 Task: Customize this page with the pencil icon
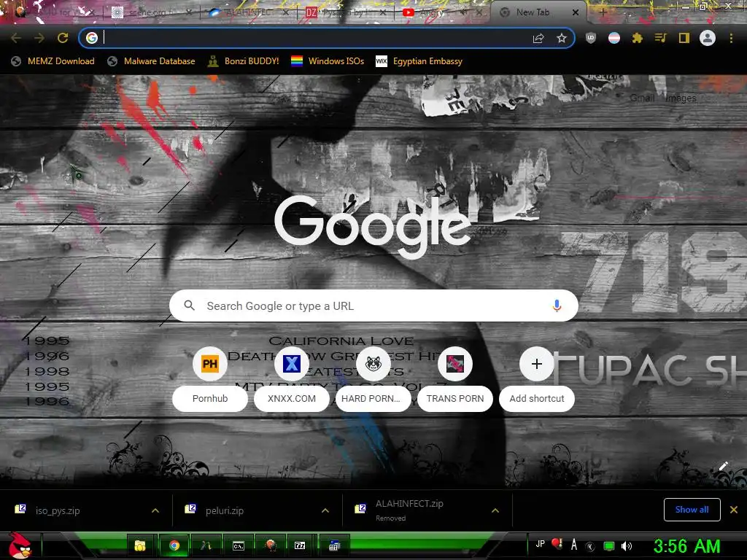click(x=723, y=466)
